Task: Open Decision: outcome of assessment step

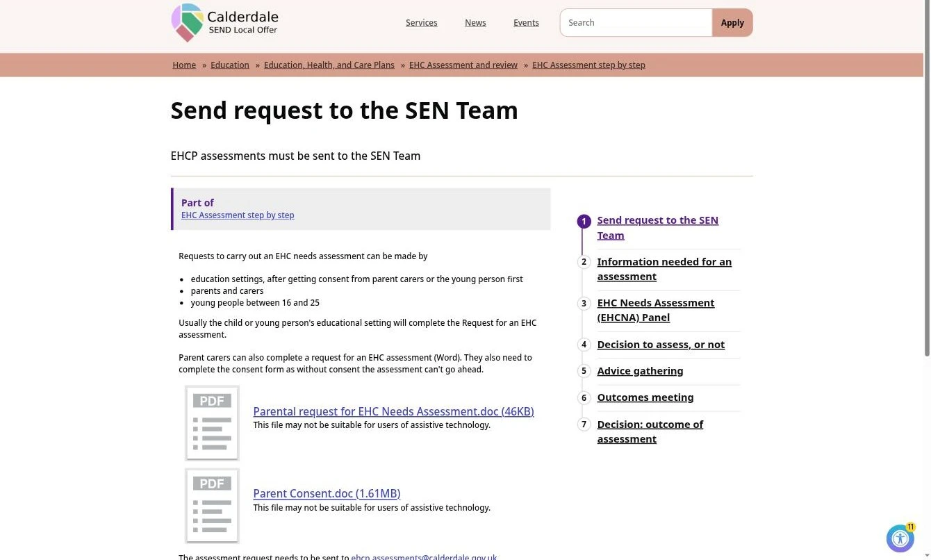Action: [x=650, y=431]
